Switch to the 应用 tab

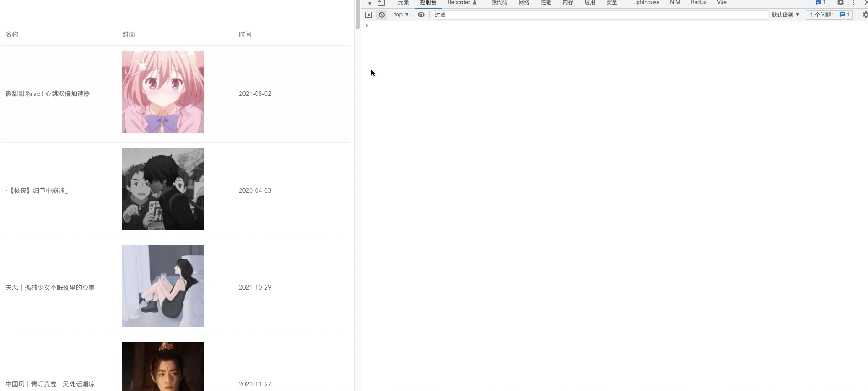tap(590, 3)
